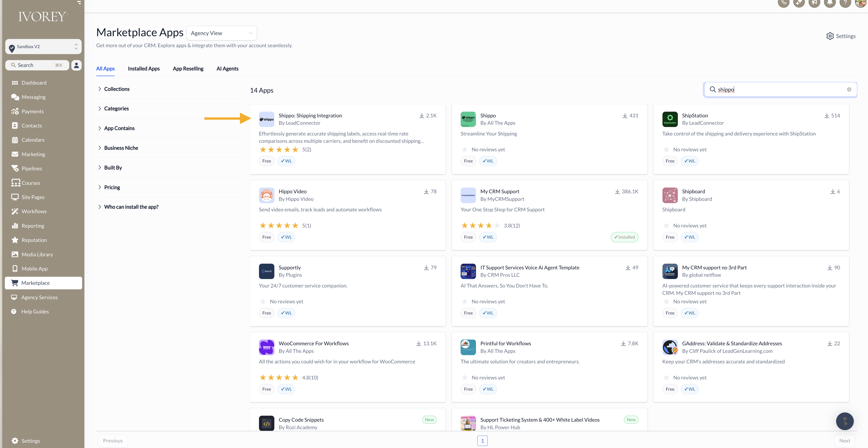
Task: Click the notification bell icon in header
Action: pos(830,3)
